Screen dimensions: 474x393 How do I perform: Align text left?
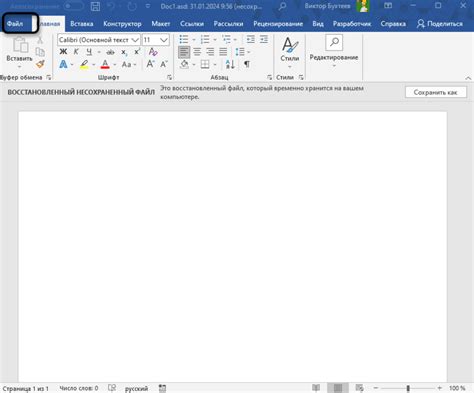(184, 52)
